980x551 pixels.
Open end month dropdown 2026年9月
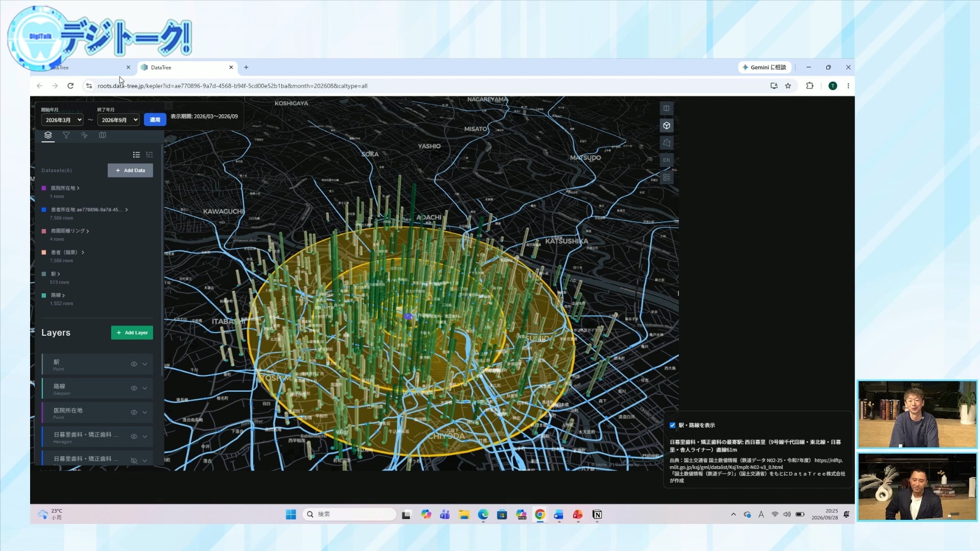118,120
